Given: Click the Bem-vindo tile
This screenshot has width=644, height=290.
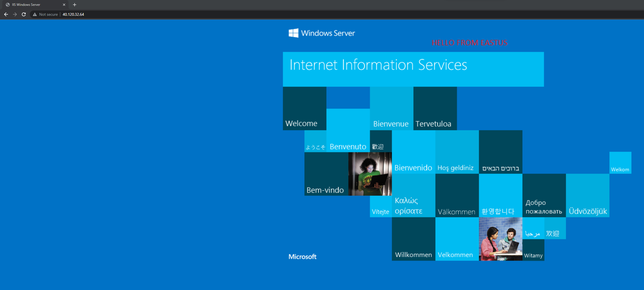Looking at the screenshot, I should click(326, 174).
